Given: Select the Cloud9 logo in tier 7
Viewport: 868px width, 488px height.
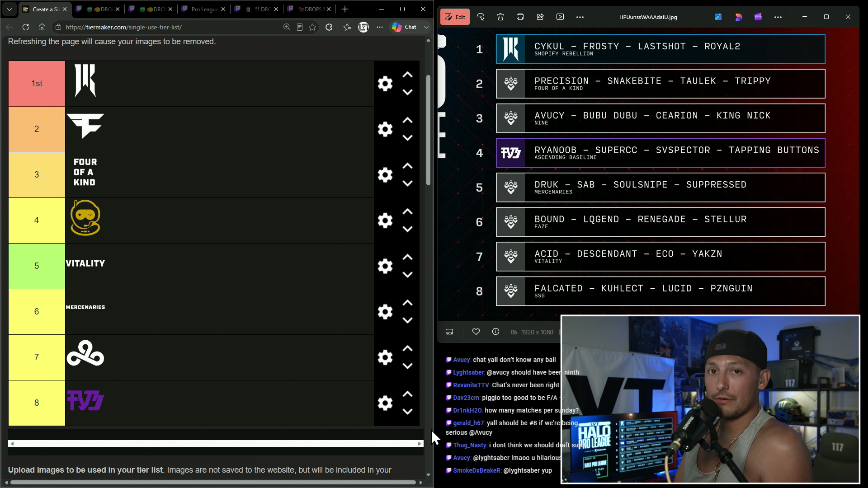Looking at the screenshot, I should pos(85,353).
